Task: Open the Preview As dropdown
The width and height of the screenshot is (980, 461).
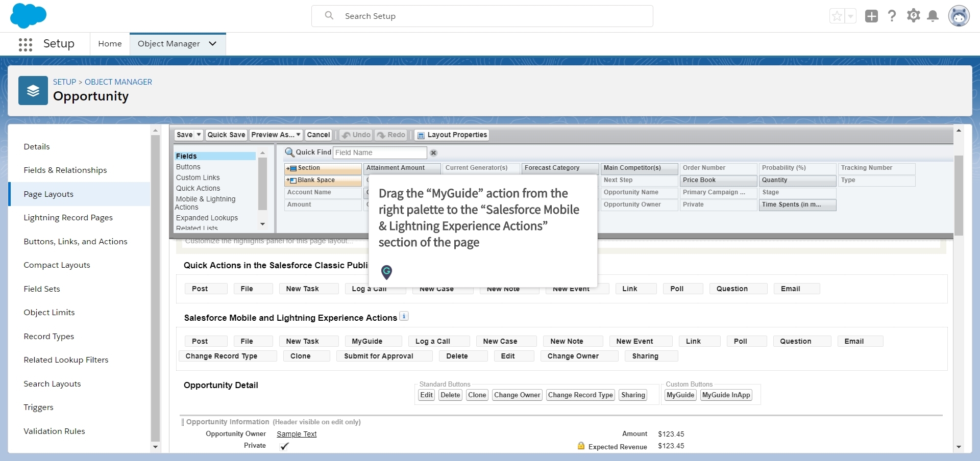Action: pos(276,135)
